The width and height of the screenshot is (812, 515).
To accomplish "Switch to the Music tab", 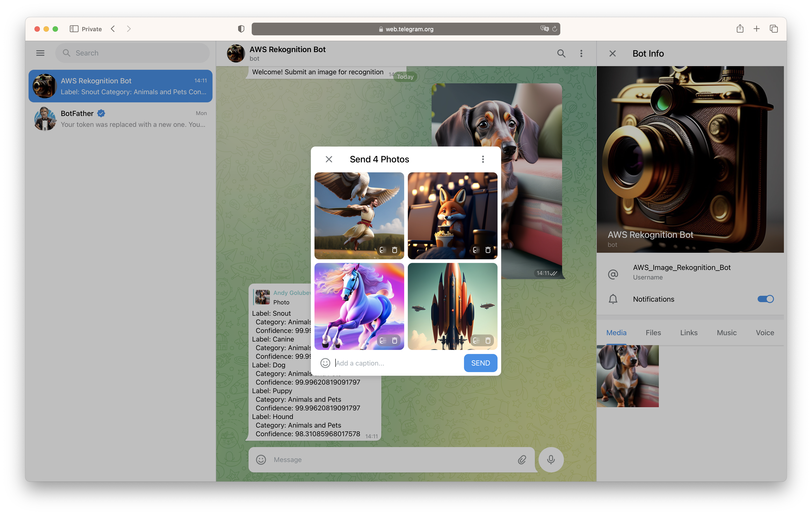I will [x=726, y=333].
